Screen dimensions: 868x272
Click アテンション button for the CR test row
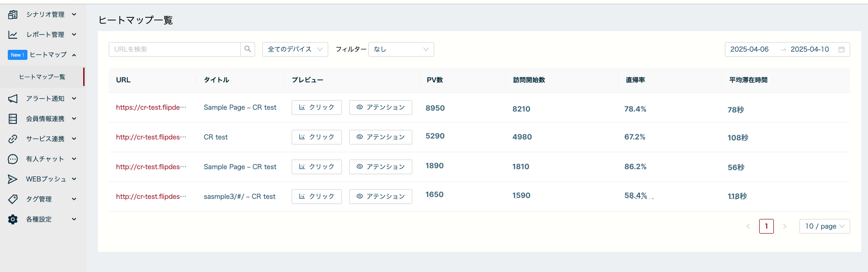pyautogui.click(x=380, y=137)
